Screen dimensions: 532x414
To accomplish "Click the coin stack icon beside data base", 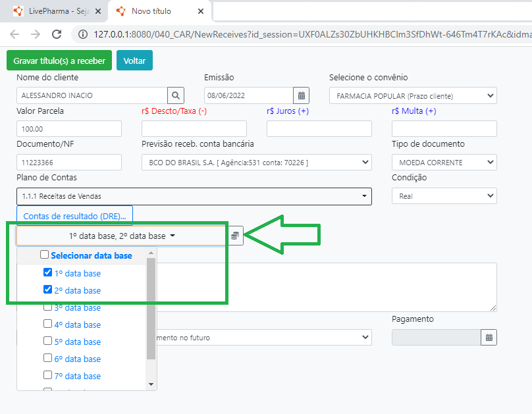I will click(236, 236).
